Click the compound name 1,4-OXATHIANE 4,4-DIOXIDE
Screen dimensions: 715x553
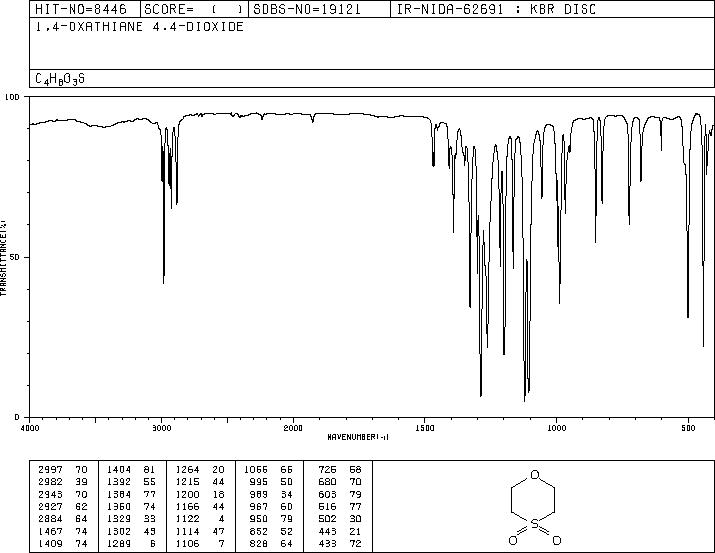[140, 27]
